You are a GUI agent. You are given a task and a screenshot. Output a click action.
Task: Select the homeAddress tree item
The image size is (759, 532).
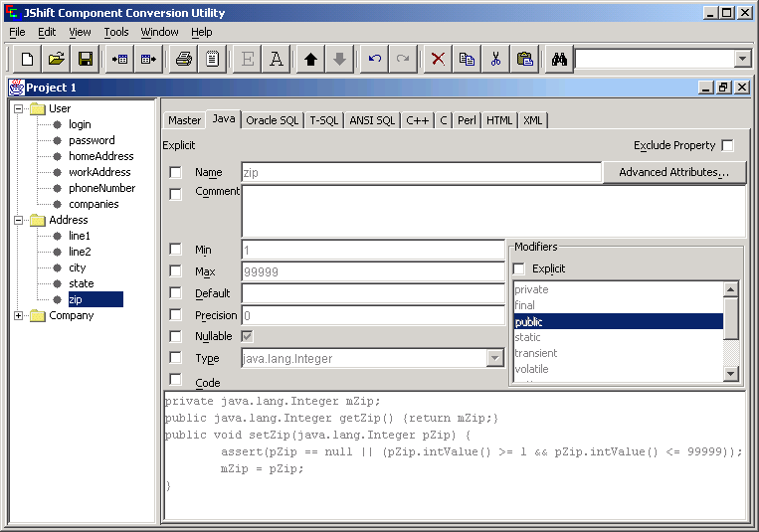(x=101, y=156)
